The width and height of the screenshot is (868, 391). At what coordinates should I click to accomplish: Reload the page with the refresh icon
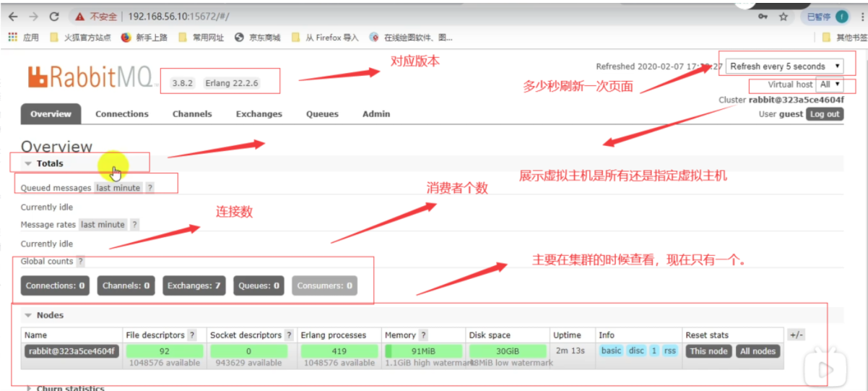tap(54, 16)
